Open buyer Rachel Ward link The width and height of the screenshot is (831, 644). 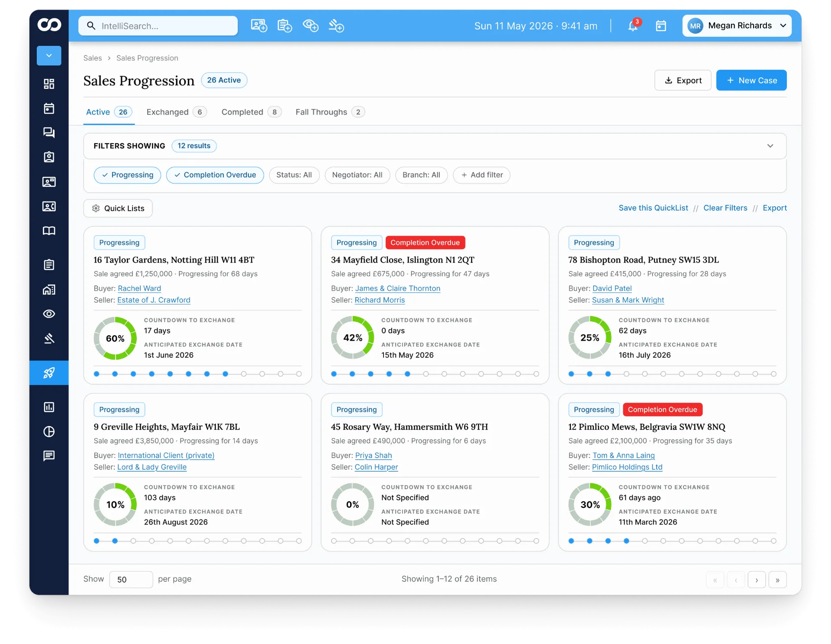coord(139,288)
